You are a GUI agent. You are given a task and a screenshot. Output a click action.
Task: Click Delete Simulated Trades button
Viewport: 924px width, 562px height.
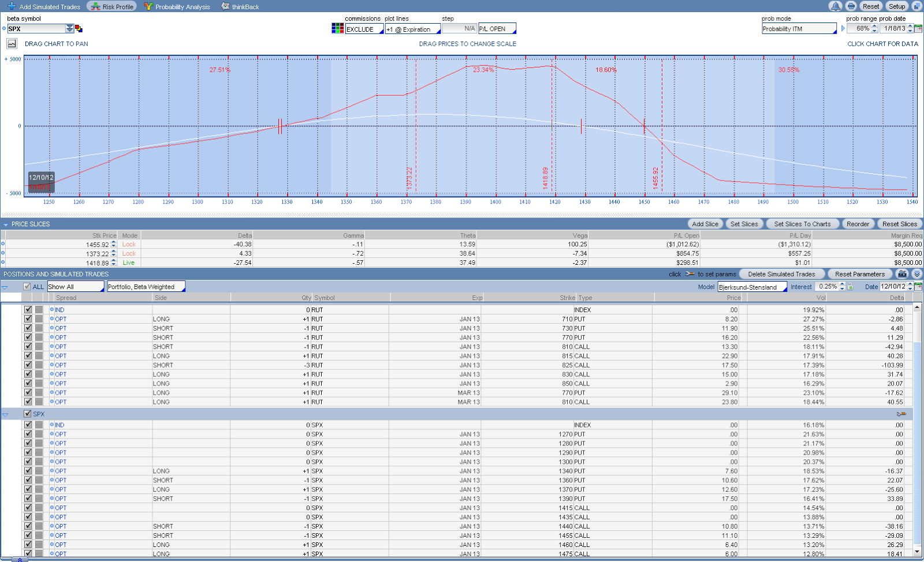tap(781, 274)
